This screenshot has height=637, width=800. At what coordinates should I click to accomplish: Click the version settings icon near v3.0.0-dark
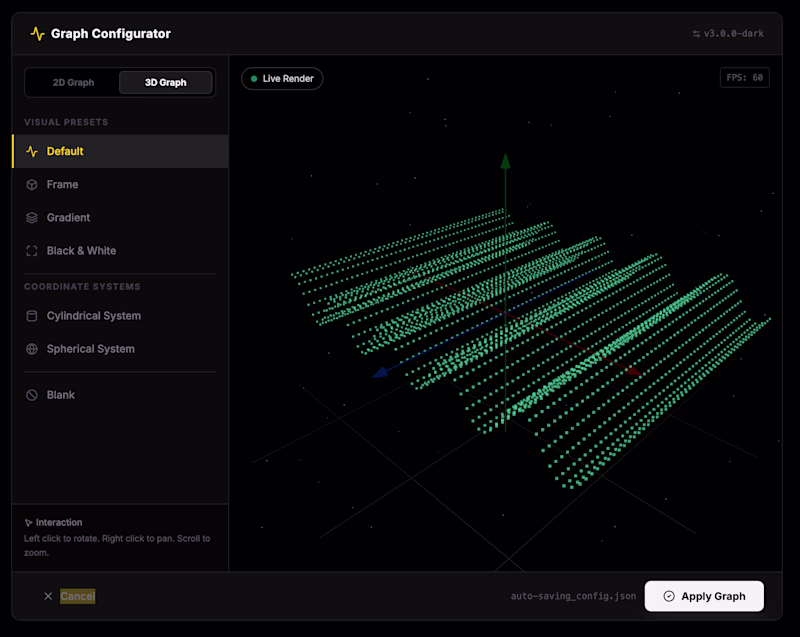(696, 34)
